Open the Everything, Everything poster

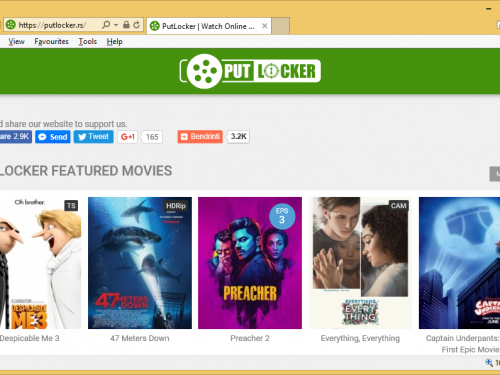point(360,263)
